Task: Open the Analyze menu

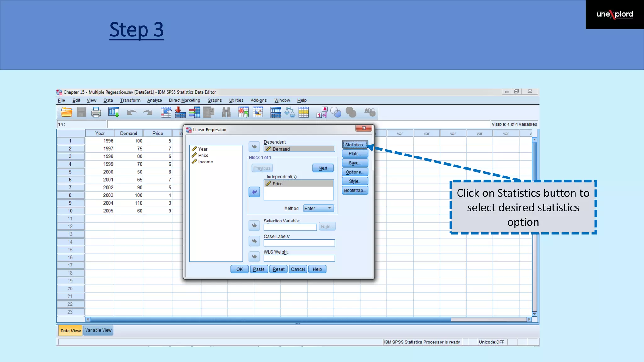Action: tap(154, 101)
